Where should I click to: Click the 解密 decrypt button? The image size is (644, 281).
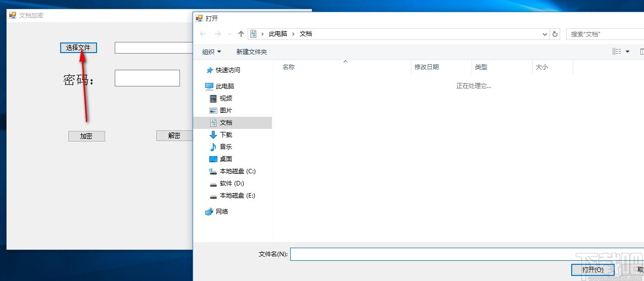pyautogui.click(x=174, y=135)
